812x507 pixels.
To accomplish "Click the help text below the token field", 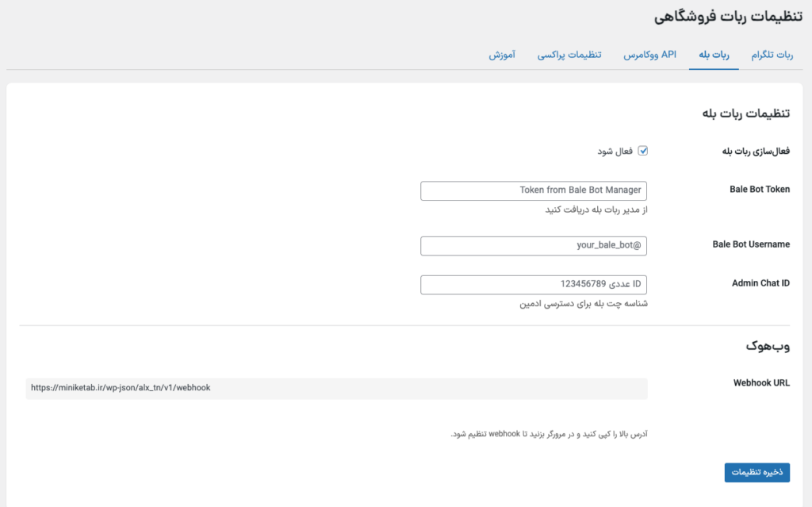I will click(x=596, y=210).
